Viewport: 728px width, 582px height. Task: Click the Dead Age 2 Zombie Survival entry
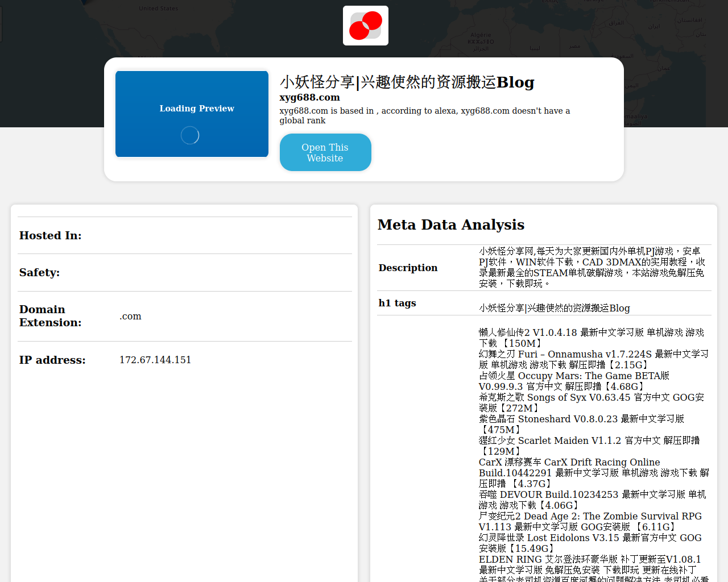[590, 521]
